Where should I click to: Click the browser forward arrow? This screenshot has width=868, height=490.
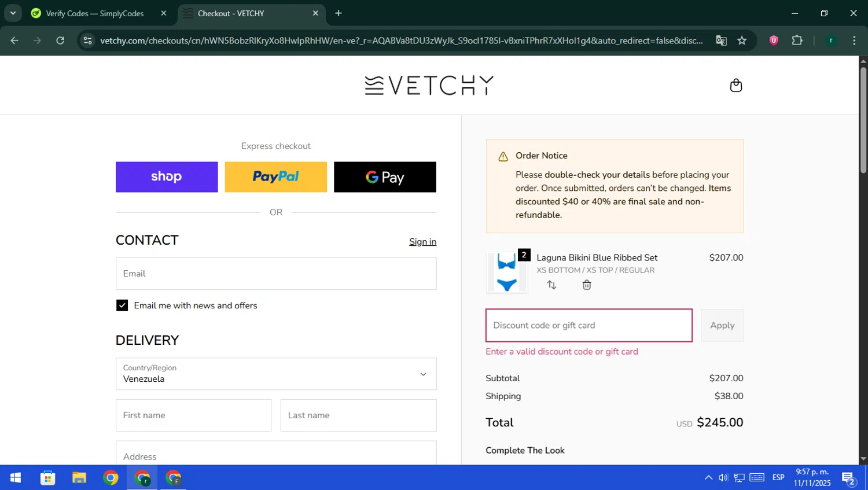(x=37, y=40)
